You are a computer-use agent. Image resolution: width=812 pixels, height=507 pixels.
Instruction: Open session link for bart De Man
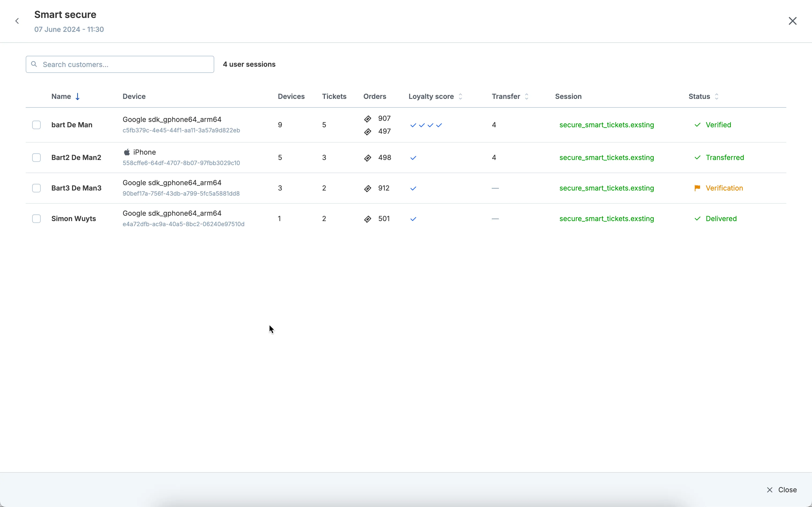pyautogui.click(x=607, y=125)
